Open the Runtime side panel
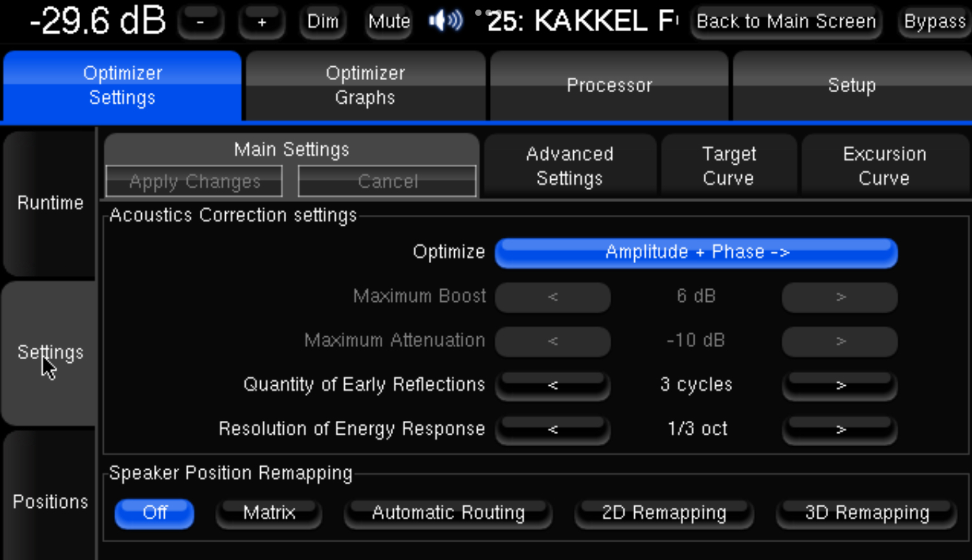Screen dimensions: 972x560 (50, 203)
